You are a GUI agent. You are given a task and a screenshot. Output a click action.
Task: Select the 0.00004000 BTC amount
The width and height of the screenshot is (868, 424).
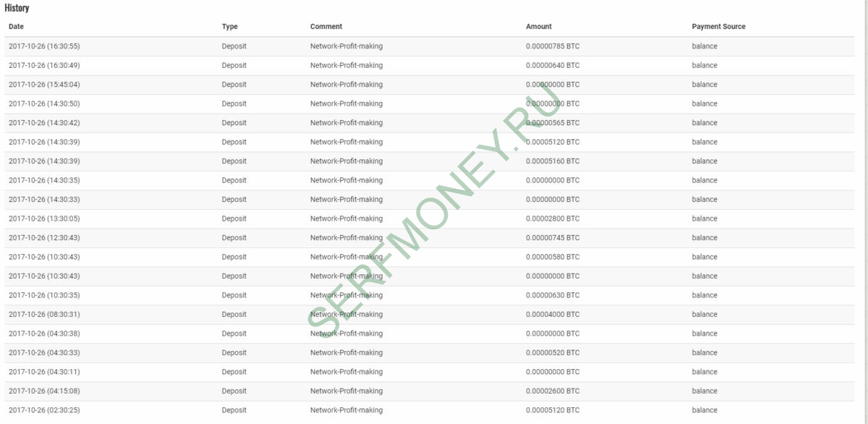pyautogui.click(x=553, y=315)
